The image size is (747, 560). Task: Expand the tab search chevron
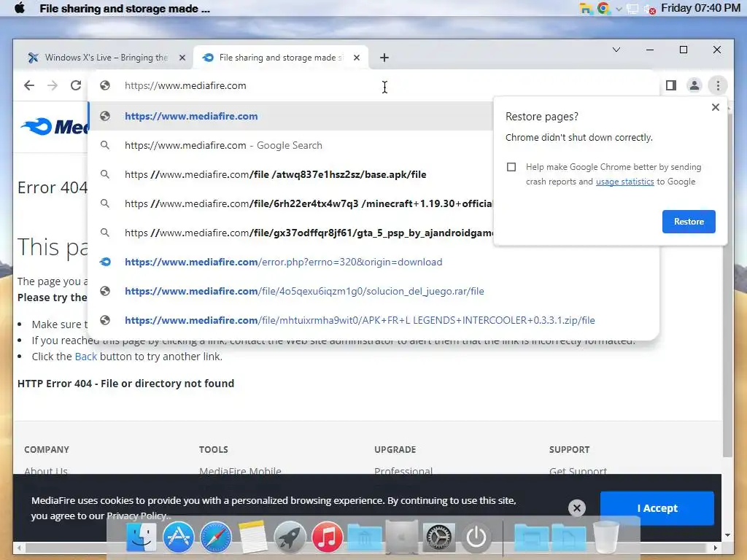coord(616,50)
